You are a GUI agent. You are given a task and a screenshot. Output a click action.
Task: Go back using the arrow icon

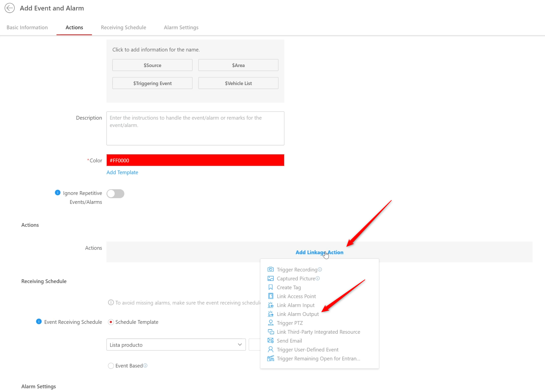10,8
